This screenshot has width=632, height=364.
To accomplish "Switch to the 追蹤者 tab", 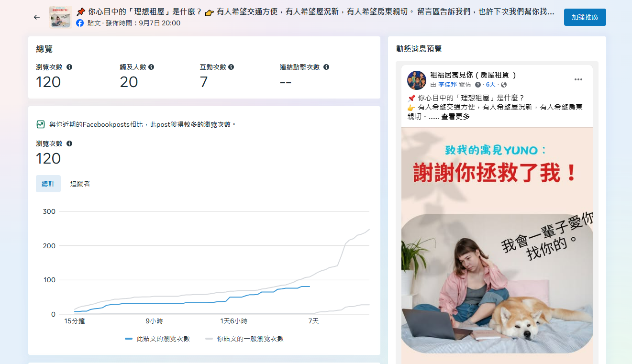I will [x=80, y=184].
